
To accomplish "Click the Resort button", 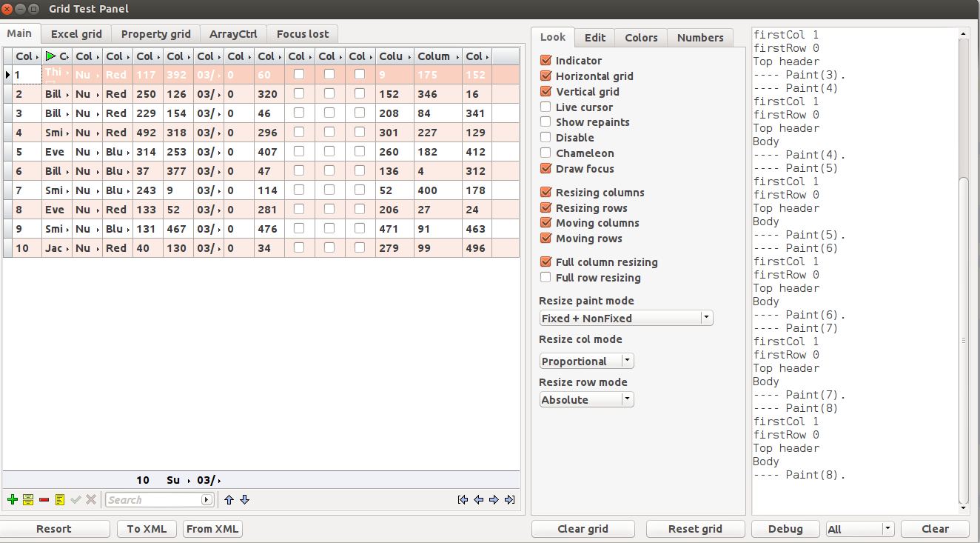I will coord(54,529).
